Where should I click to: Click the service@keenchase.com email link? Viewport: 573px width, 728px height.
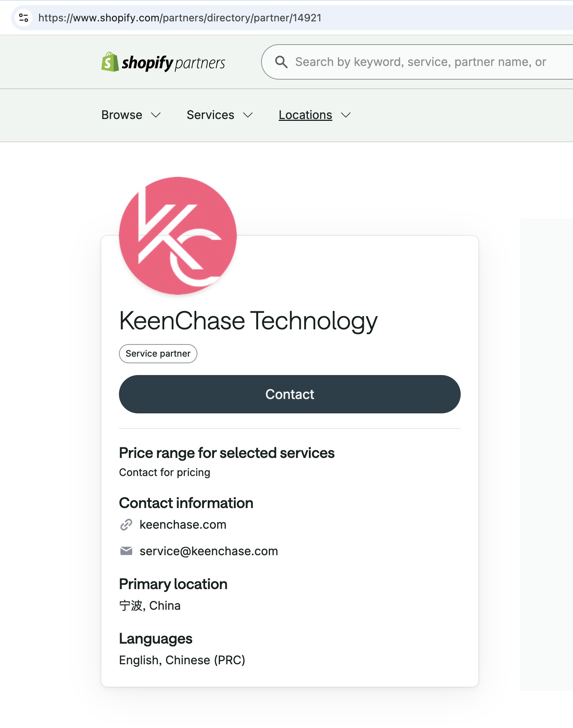209,551
